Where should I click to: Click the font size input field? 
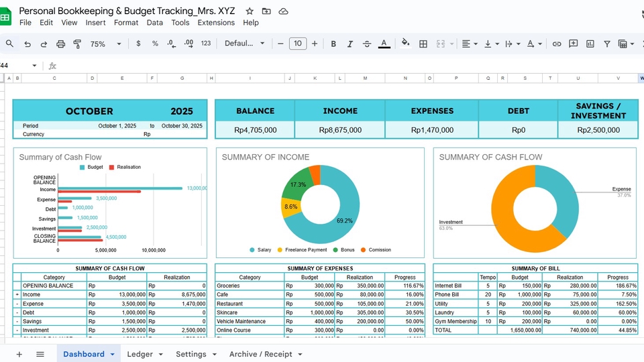297,44
